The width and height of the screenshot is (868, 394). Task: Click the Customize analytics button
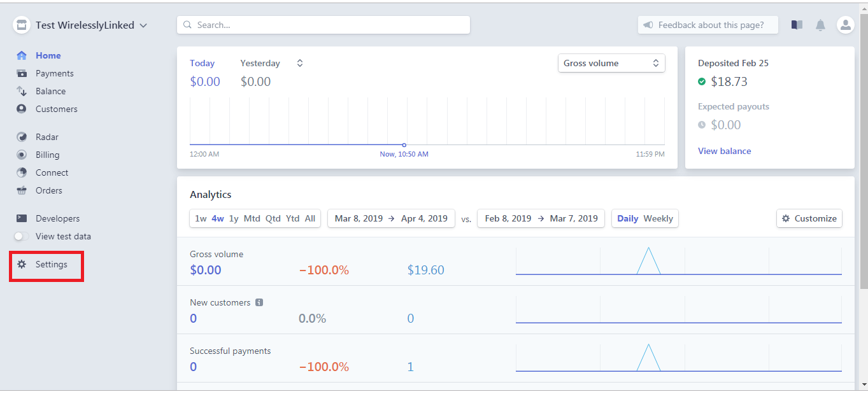point(809,218)
